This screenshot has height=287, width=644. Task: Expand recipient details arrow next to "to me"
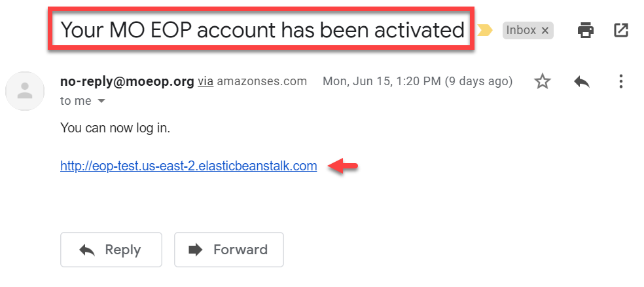(x=101, y=102)
